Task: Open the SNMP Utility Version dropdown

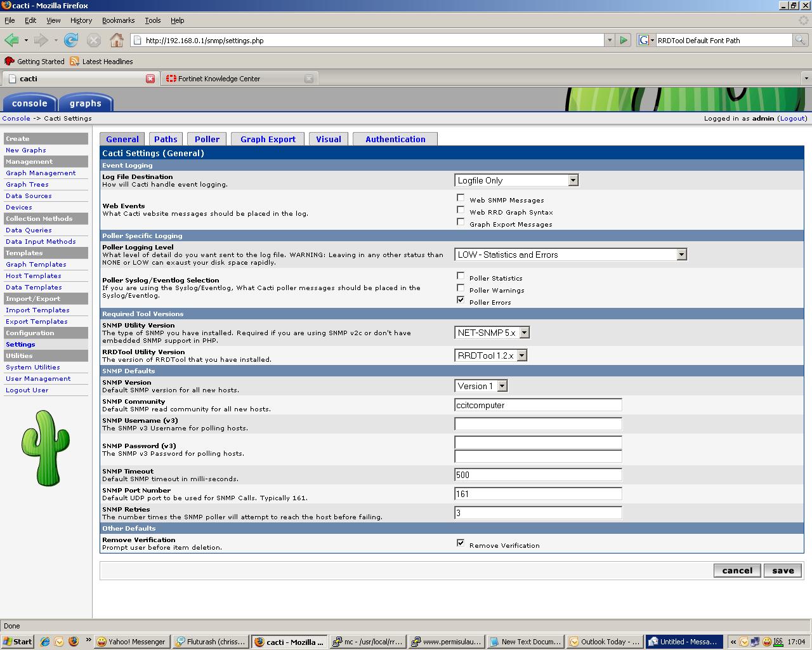Action: [x=492, y=333]
